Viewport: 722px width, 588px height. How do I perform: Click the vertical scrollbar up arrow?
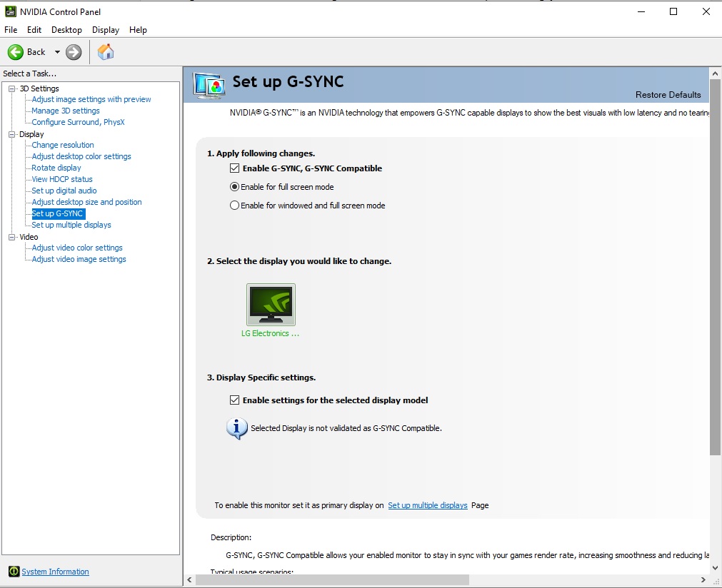pos(715,73)
